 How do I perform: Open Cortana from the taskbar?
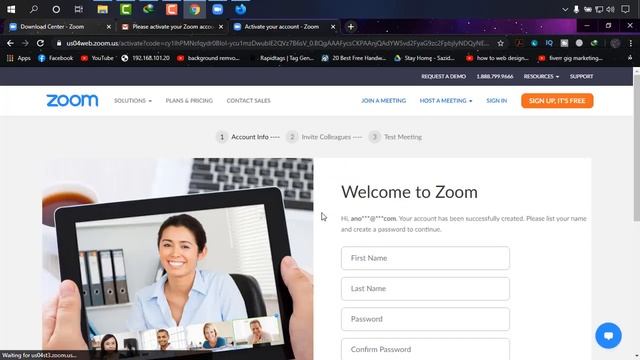pyautogui.click(x=56, y=9)
